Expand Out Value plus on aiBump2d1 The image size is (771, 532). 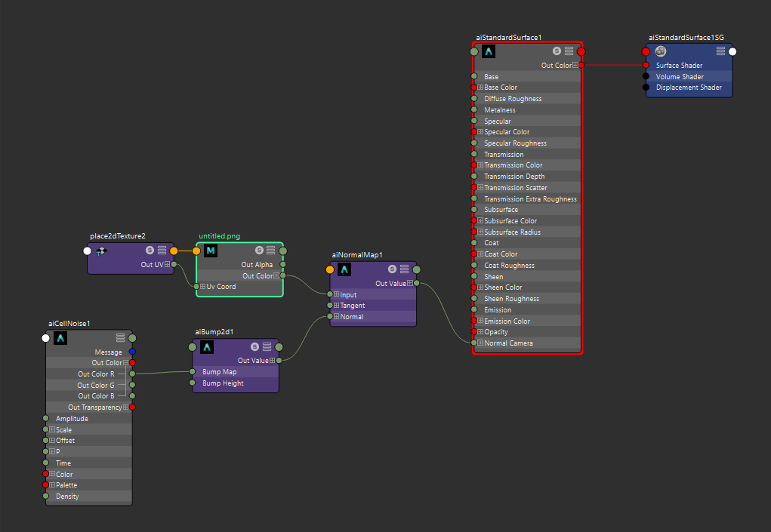(x=272, y=361)
